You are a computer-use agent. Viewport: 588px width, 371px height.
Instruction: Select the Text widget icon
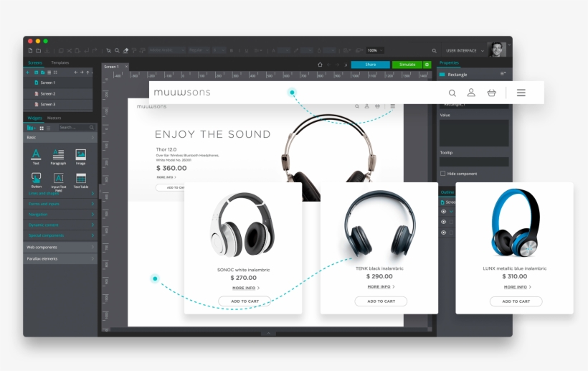pyautogui.click(x=36, y=154)
